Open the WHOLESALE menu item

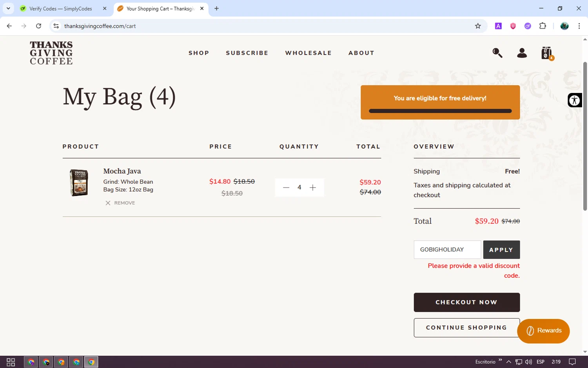click(309, 53)
